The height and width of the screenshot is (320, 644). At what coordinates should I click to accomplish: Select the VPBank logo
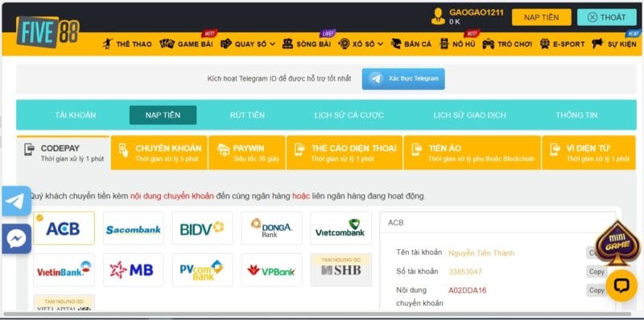click(x=271, y=270)
